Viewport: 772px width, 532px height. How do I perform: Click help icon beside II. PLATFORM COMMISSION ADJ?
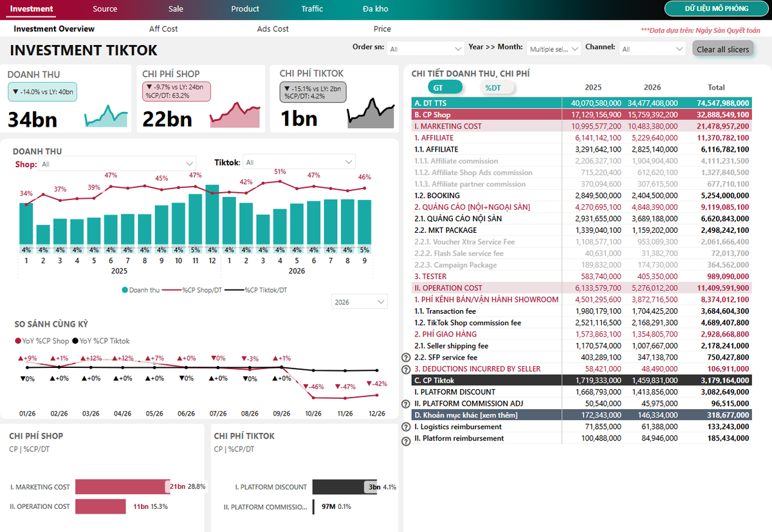click(x=405, y=404)
